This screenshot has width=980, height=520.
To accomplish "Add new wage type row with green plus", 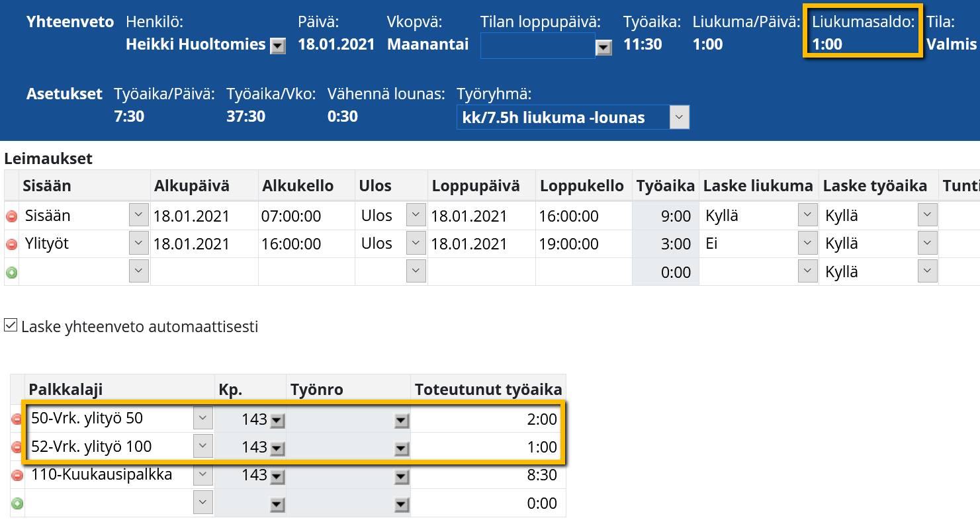I will coord(17,503).
